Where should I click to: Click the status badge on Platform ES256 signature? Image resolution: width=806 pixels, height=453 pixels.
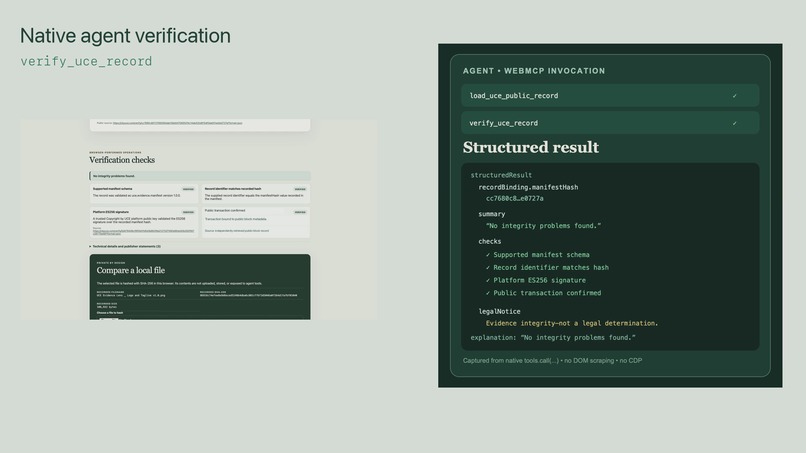coord(188,212)
